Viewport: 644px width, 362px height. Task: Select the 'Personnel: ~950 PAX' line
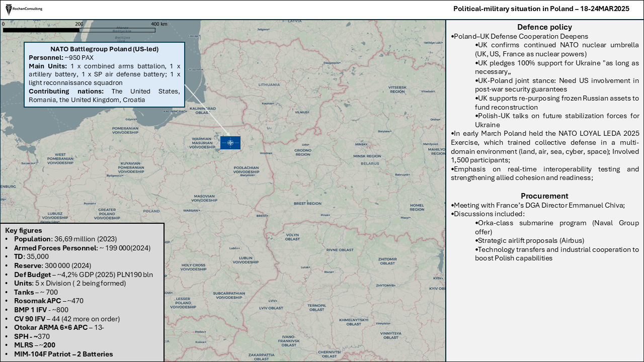click(x=61, y=57)
